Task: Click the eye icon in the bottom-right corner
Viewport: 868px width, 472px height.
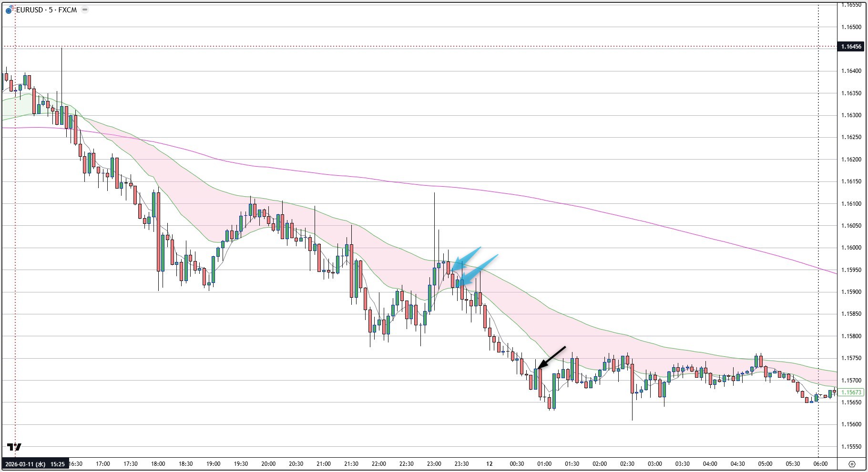Action: pyautogui.click(x=851, y=463)
